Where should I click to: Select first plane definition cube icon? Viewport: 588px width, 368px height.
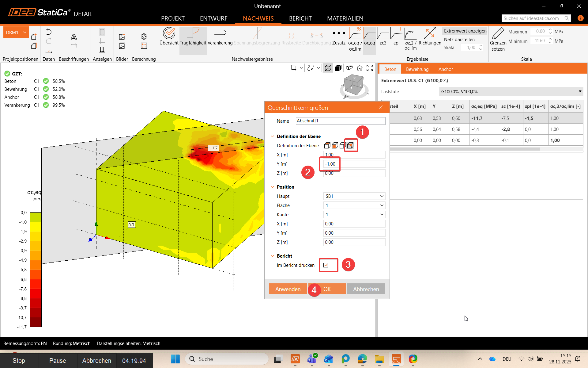pos(327,145)
